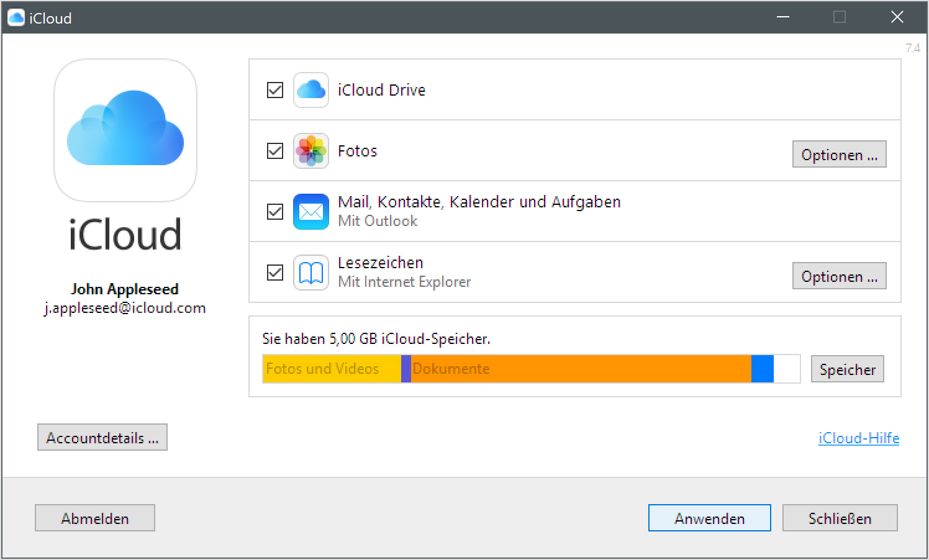This screenshot has width=929, height=560.
Task: Click the version number 7.4
Action: coord(912,48)
